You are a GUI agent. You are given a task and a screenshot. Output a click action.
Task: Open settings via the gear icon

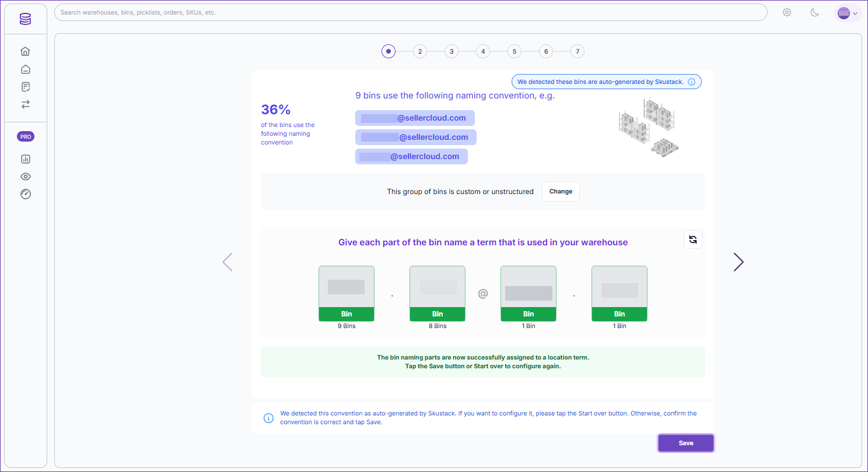[787, 12]
